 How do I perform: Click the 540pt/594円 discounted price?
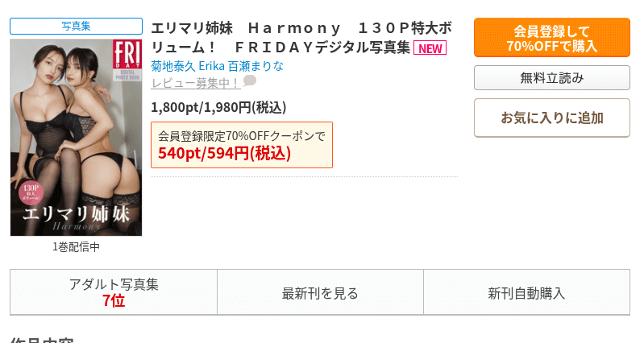pyautogui.click(x=224, y=154)
